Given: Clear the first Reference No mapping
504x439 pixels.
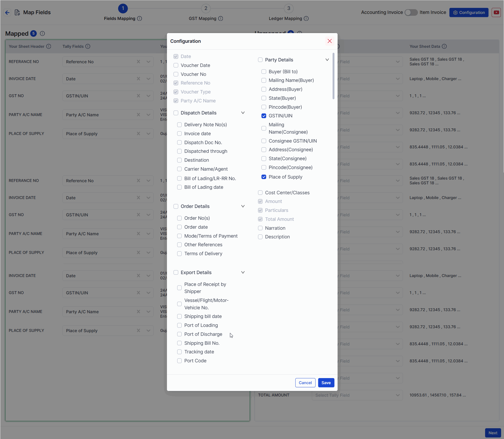Looking at the screenshot, I should [138, 62].
